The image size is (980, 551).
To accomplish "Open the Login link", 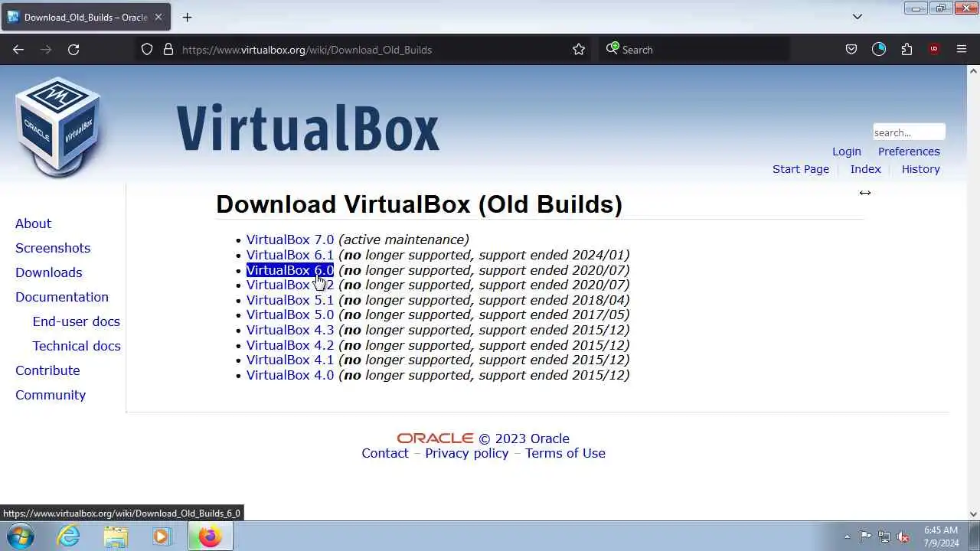I will click(847, 152).
